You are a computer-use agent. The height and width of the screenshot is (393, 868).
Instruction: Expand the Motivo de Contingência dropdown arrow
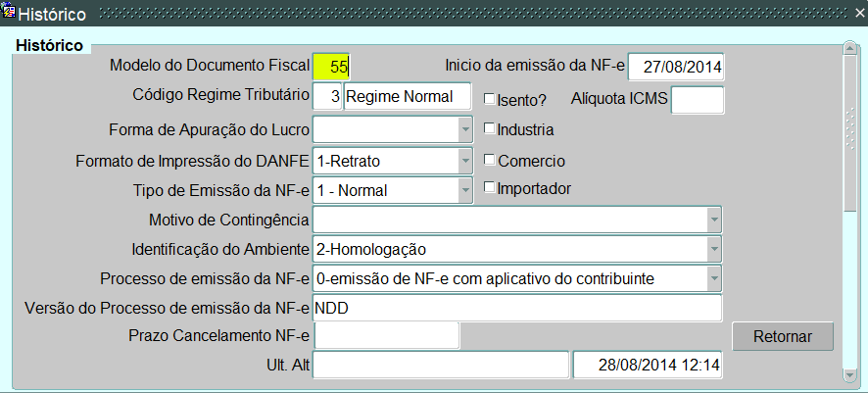point(714,220)
